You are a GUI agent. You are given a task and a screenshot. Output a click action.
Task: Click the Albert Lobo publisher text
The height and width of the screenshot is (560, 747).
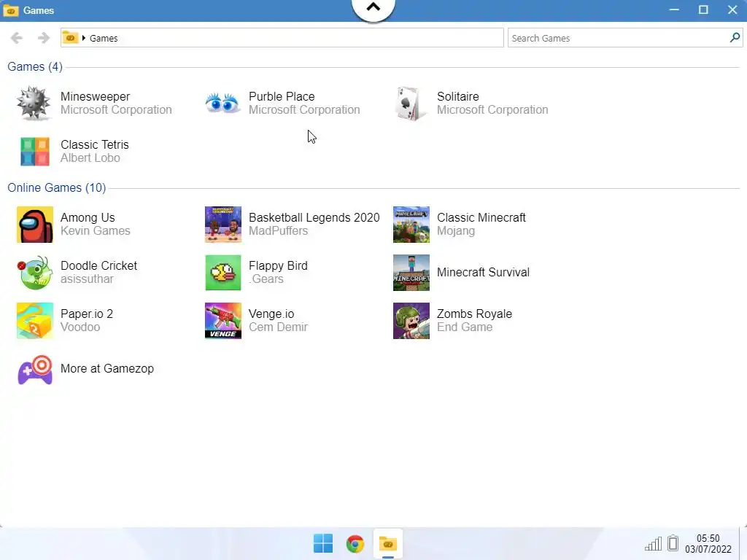pos(90,158)
